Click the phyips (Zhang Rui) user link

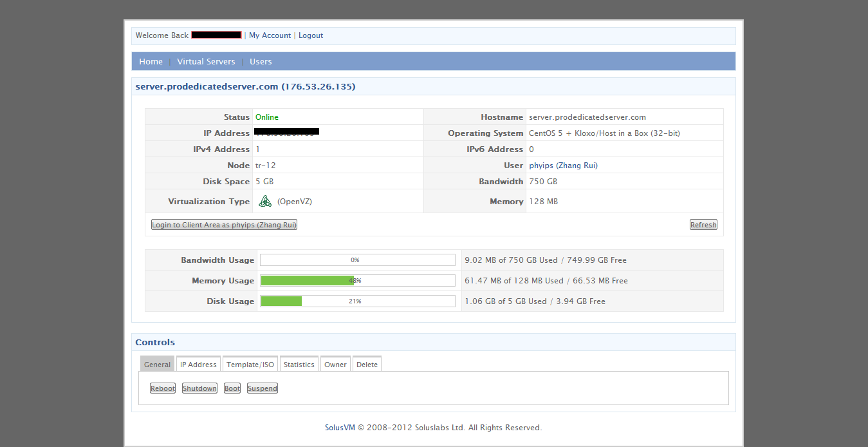pos(563,166)
